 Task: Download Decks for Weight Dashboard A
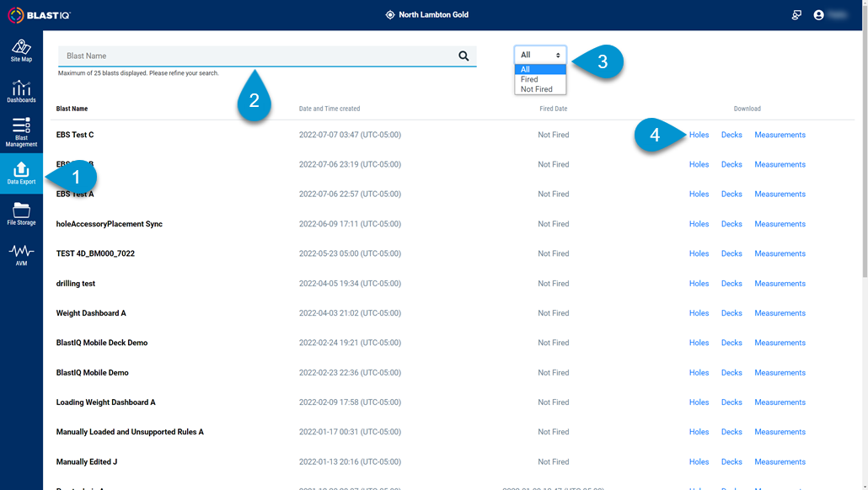click(731, 313)
